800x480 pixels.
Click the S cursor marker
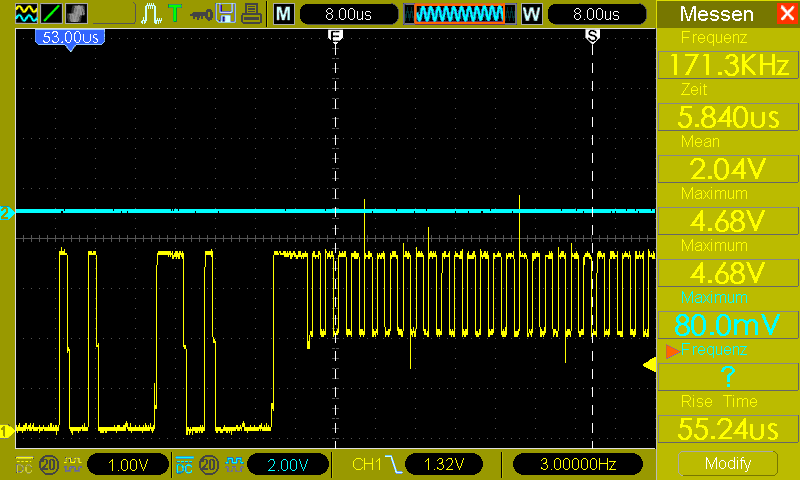pos(592,36)
